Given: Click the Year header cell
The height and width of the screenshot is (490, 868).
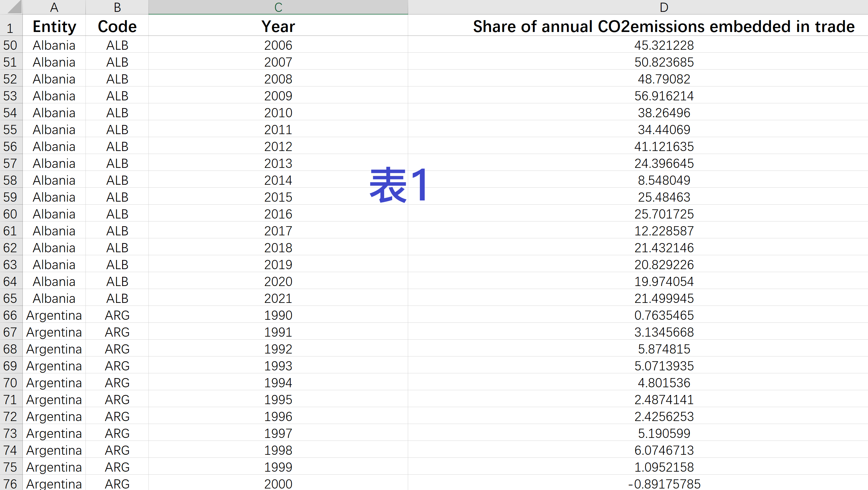Looking at the screenshot, I should coord(278,26).
